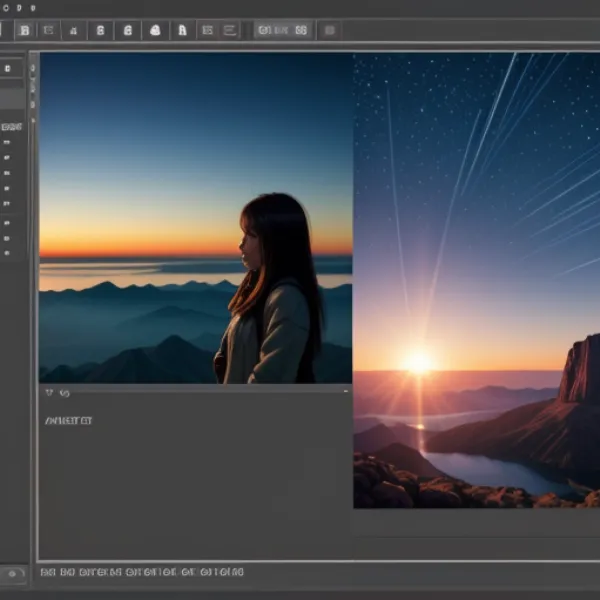Toggle the wide grouped button in the top toolbar

point(283,30)
